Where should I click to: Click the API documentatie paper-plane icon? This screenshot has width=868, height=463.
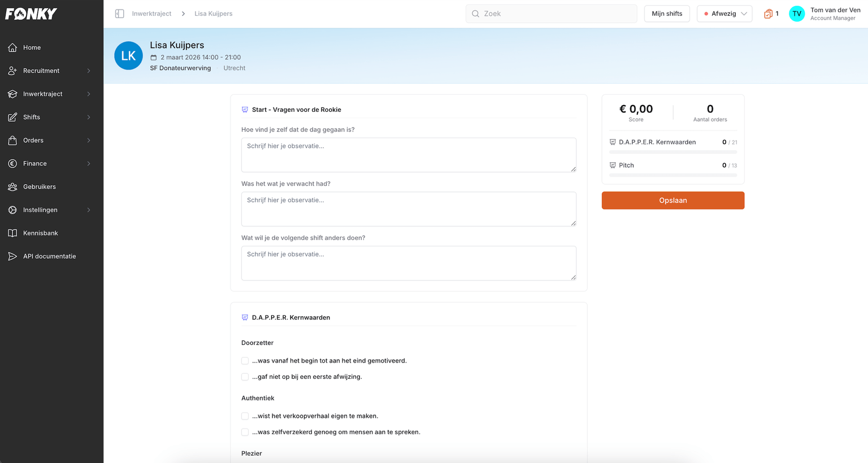pyautogui.click(x=12, y=256)
